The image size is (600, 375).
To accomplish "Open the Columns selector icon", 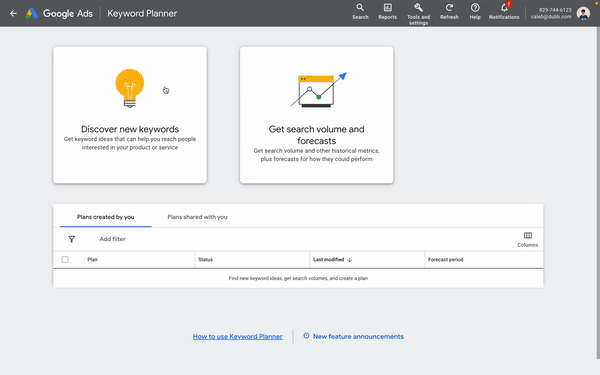I will [x=528, y=235].
